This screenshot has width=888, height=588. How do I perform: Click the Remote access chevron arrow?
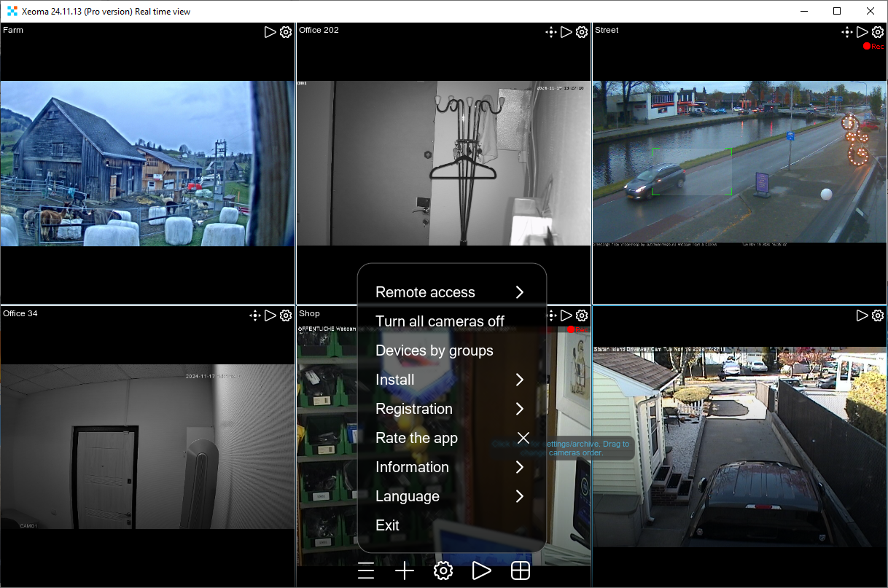pyautogui.click(x=520, y=292)
